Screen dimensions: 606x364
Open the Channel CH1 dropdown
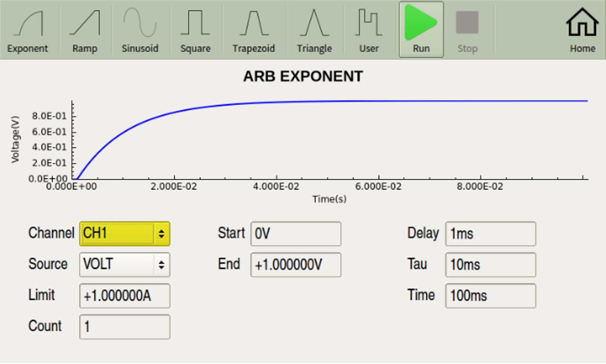coord(125,234)
